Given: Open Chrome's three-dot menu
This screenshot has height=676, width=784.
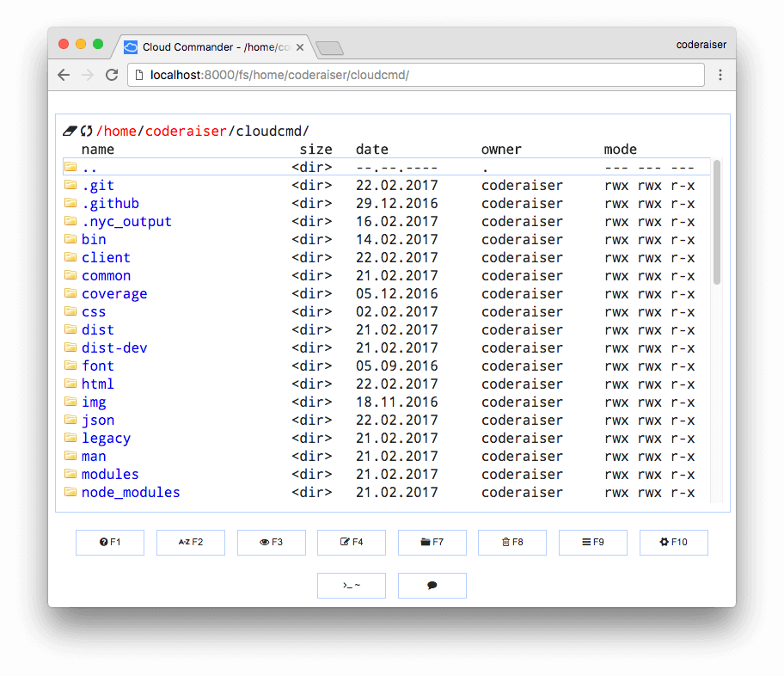Looking at the screenshot, I should tap(720, 75).
